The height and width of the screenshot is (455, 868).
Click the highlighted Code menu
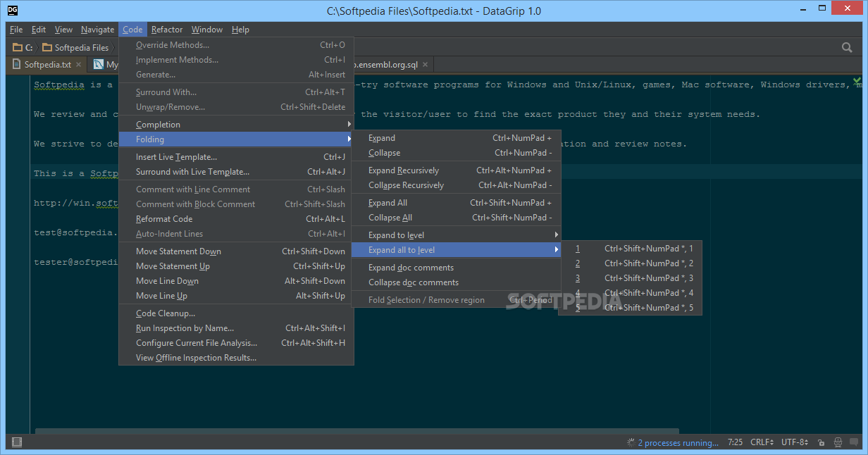(x=132, y=30)
